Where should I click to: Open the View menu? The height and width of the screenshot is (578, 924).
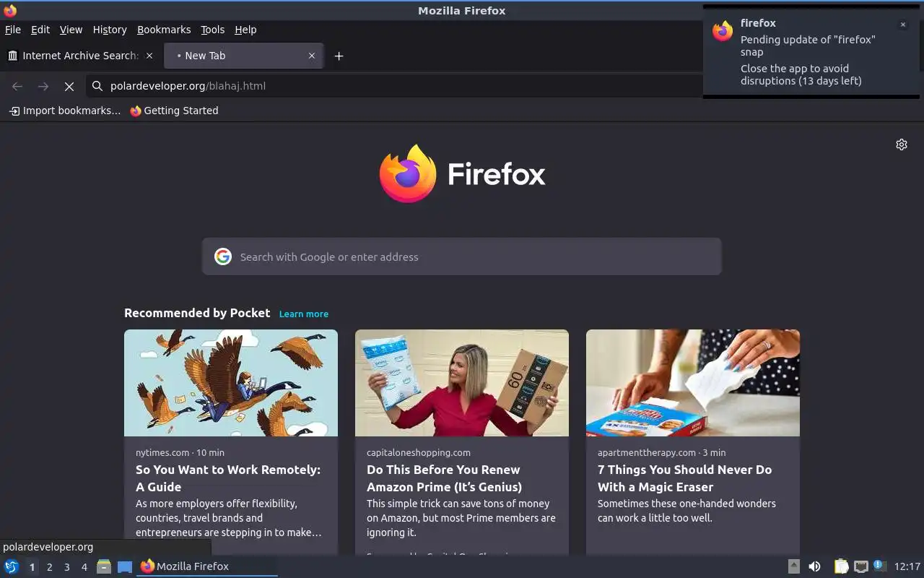tap(71, 30)
